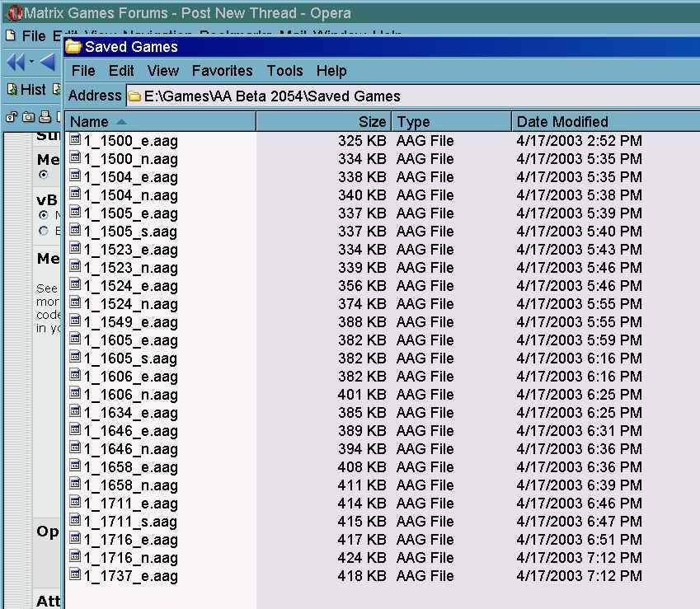700x609 pixels.
Task: Open the Favorites menu
Action: point(223,71)
